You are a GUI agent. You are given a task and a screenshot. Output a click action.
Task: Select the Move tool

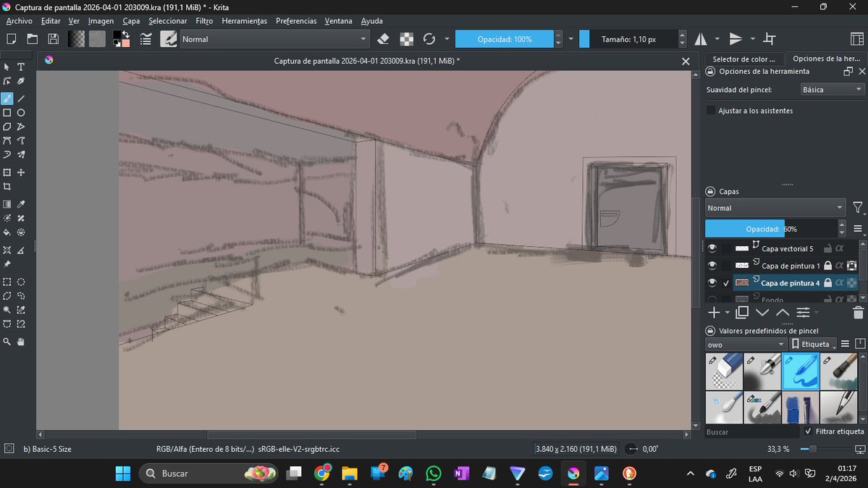[21, 173]
